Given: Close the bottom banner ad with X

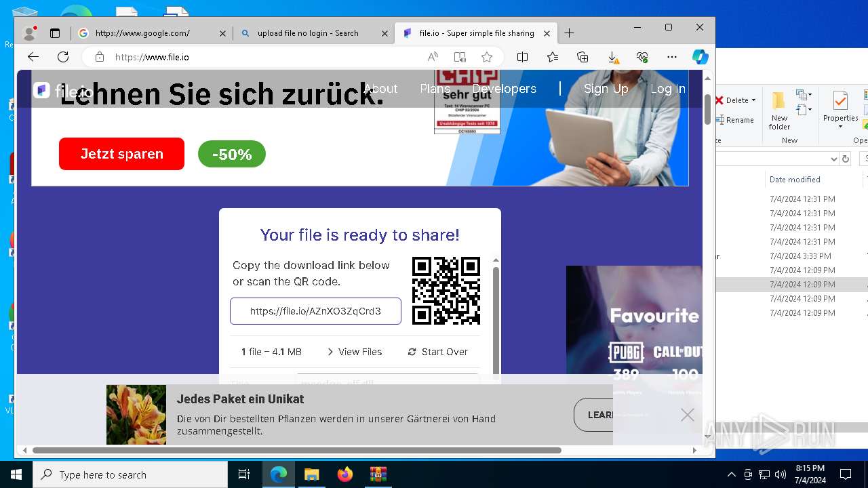Looking at the screenshot, I should (688, 415).
